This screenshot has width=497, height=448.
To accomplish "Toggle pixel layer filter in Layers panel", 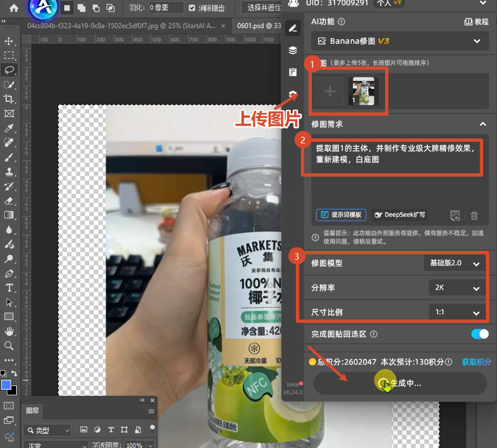I will [x=84, y=430].
